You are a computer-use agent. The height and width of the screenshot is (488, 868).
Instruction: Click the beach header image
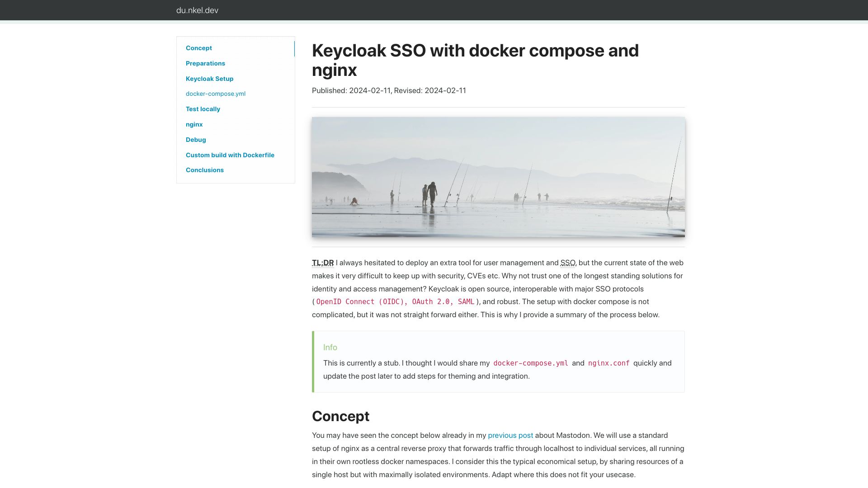pyautogui.click(x=498, y=177)
